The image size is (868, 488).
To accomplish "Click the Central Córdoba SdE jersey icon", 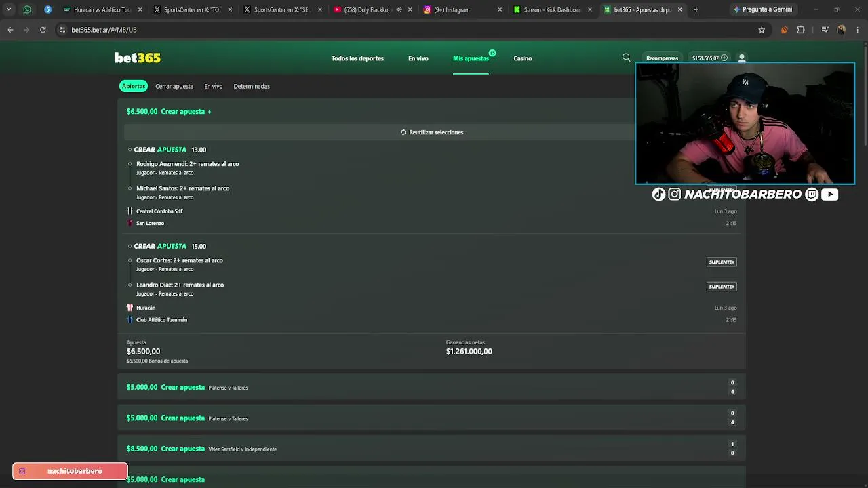I will click(130, 211).
